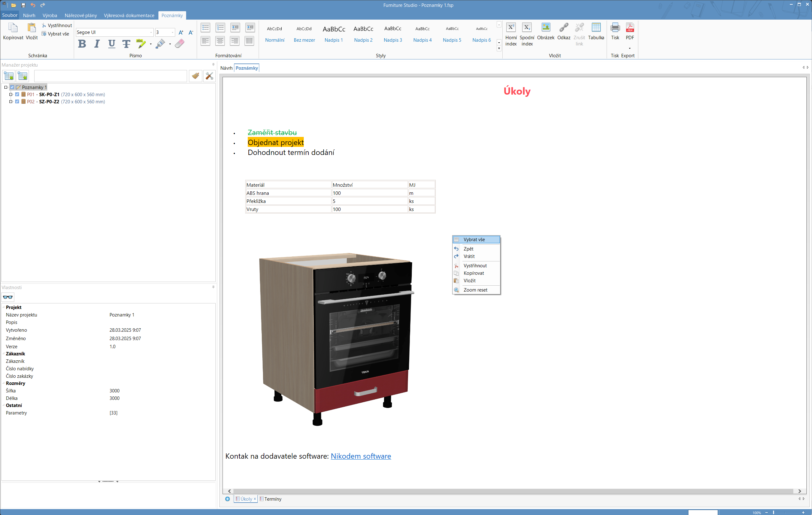
Task: Insert an Obrázek image
Action: [546, 31]
